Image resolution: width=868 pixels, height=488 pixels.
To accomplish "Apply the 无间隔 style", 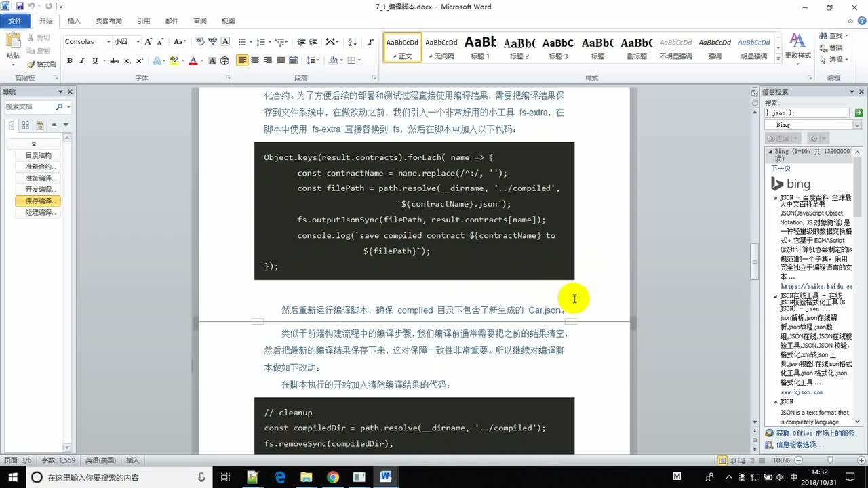I will [x=441, y=47].
